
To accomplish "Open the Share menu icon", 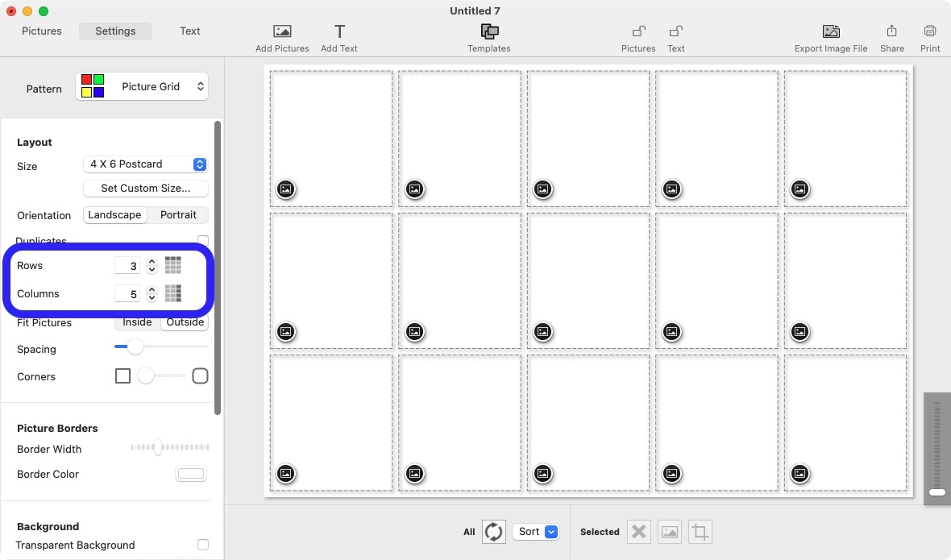I will (x=891, y=31).
